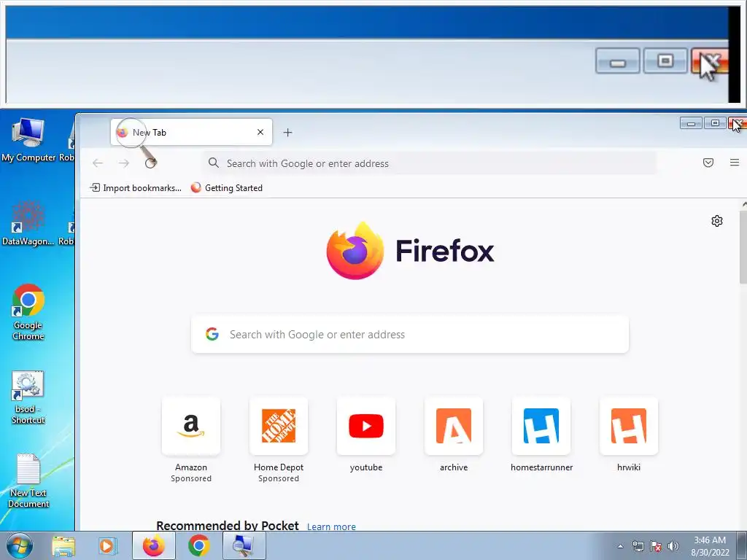Select Google Chrome desktop shortcut
Image resolution: width=747 pixels, height=560 pixels.
tap(28, 312)
